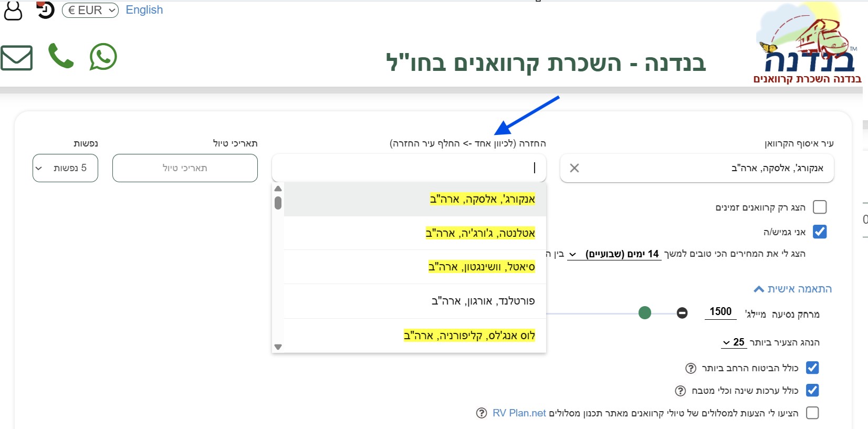Open the EUR currency dropdown

pyautogui.click(x=90, y=10)
